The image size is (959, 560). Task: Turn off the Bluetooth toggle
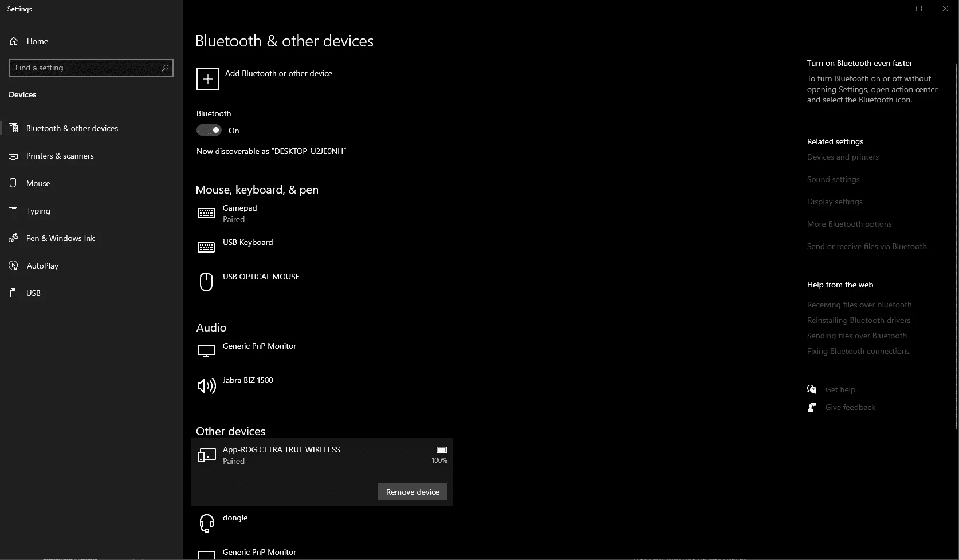209,130
